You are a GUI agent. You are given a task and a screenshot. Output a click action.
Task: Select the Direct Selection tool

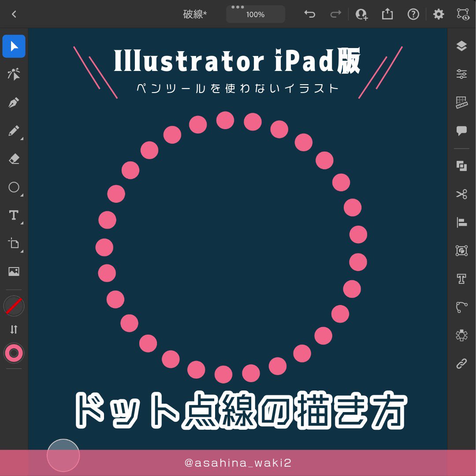point(14,74)
